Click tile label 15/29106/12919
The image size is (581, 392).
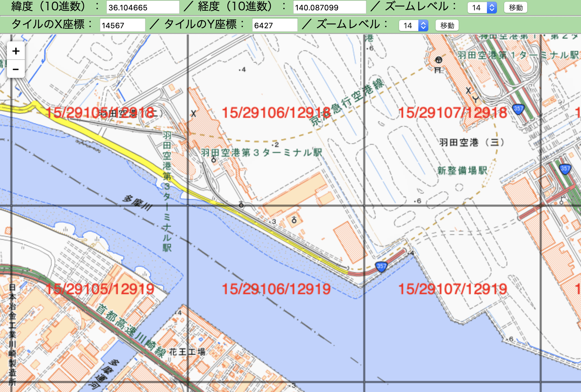click(276, 289)
